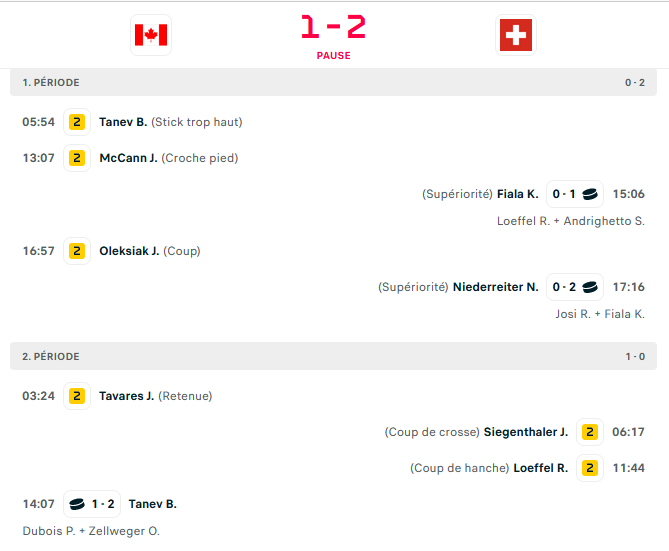Click assist line Dubois P. + Zellweger O.
The image size is (669, 551).
(91, 531)
